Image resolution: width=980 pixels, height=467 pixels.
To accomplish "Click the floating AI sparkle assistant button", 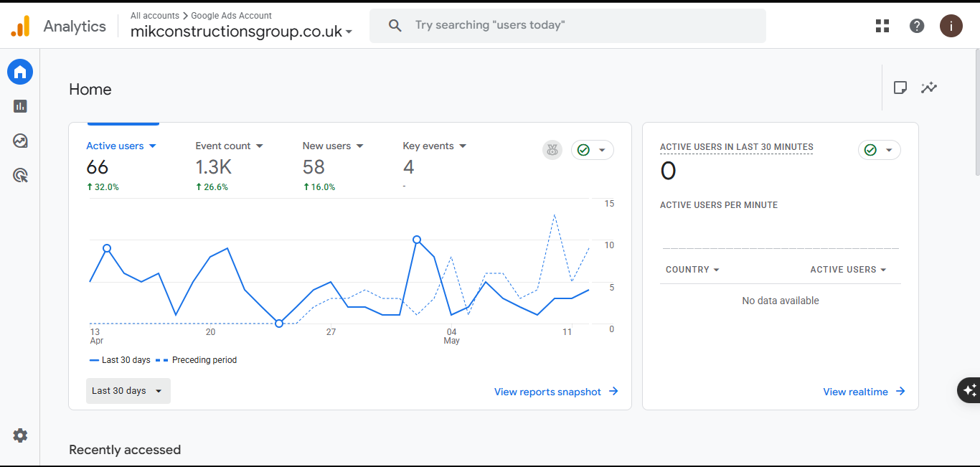I will pos(969,390).
